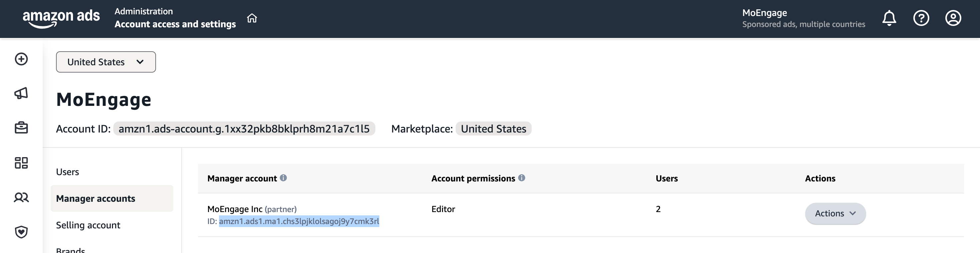
Task: Open the partially visible Brands settings item
Action: (x=71, y=250)
